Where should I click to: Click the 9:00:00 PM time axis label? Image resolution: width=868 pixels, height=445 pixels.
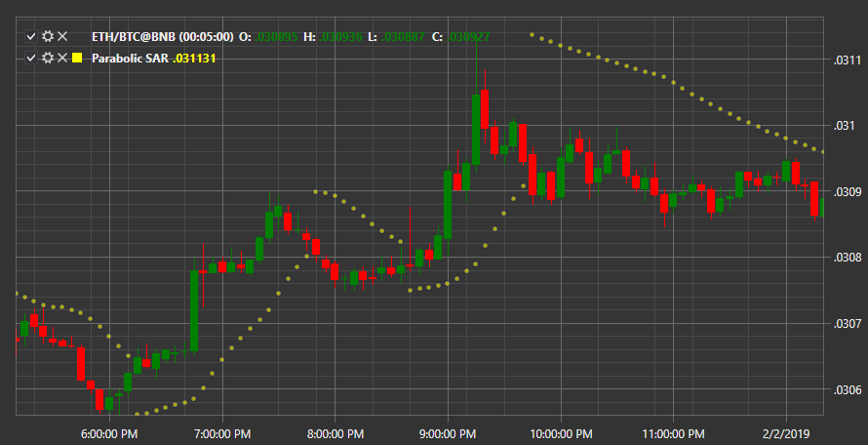[448, 433]
